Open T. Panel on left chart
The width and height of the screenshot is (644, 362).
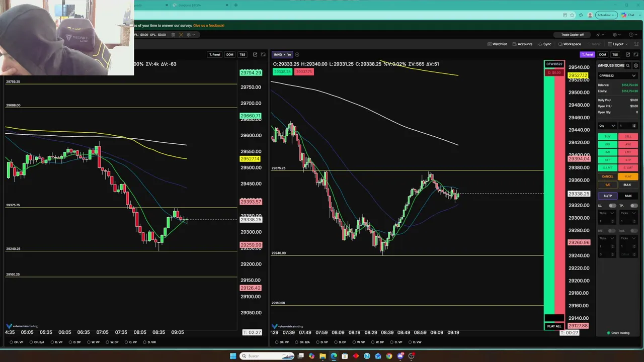tap(214, 54)
